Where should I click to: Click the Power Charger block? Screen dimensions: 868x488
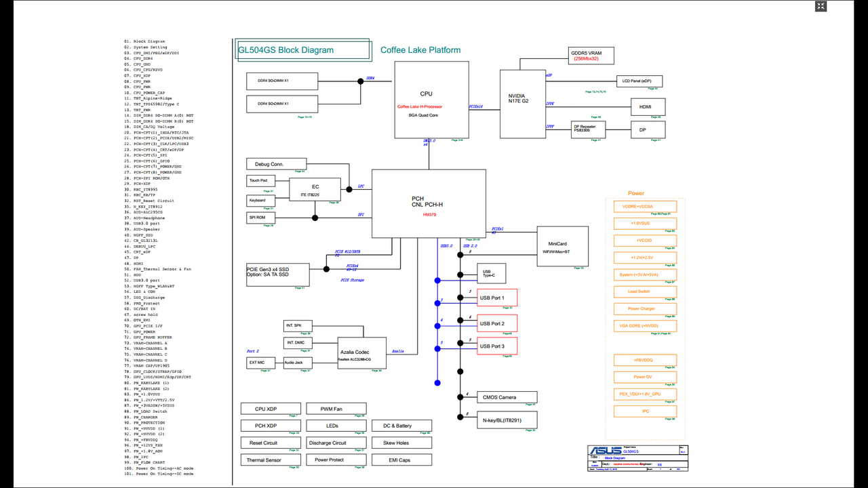tap(645, 308)
